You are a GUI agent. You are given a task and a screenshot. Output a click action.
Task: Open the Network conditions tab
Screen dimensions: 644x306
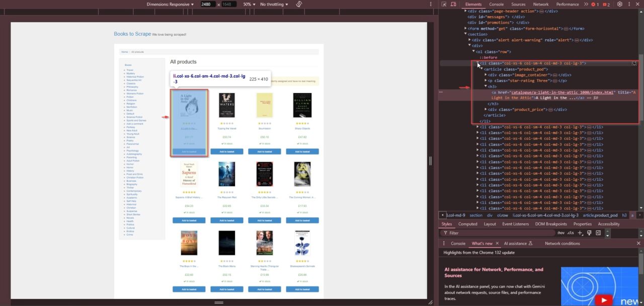[x=563, y=243]
